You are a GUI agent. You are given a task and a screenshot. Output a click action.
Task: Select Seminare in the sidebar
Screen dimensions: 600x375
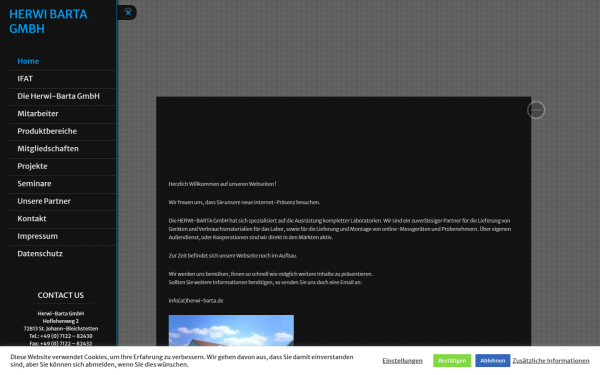pyautogui.click(x=34, y=184)
